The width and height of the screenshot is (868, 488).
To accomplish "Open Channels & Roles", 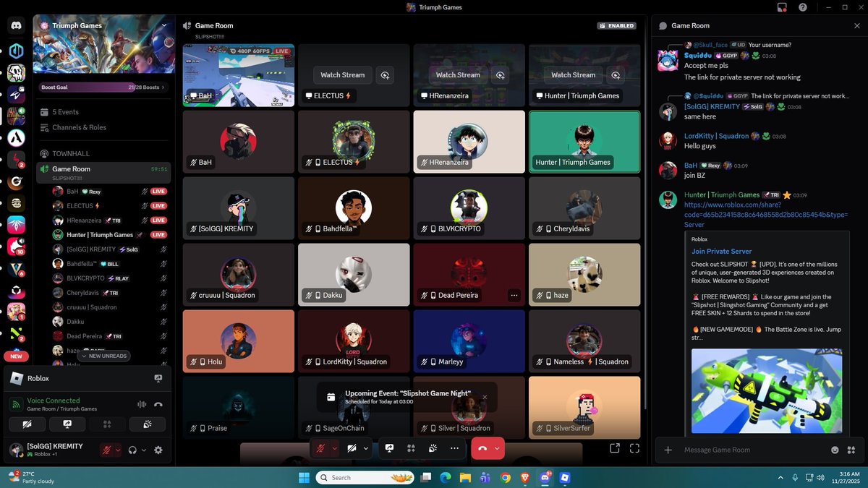I will click(x=103, y=127).
